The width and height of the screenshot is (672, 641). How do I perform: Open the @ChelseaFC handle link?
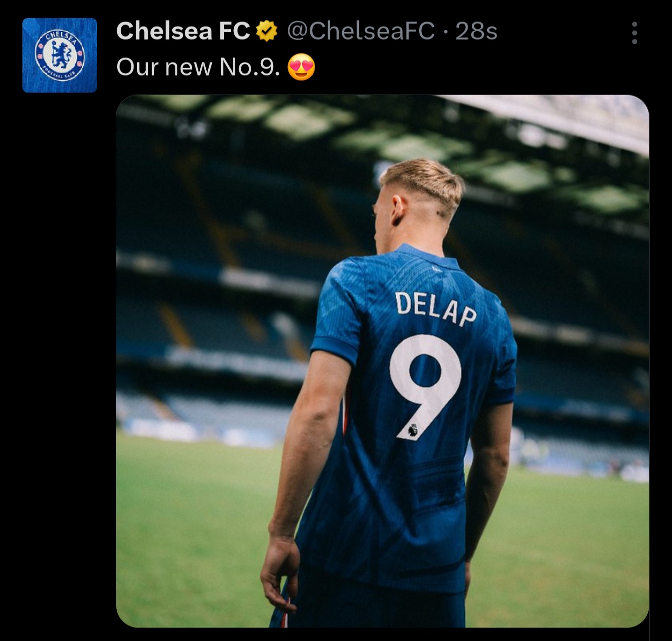click(361, 31)
